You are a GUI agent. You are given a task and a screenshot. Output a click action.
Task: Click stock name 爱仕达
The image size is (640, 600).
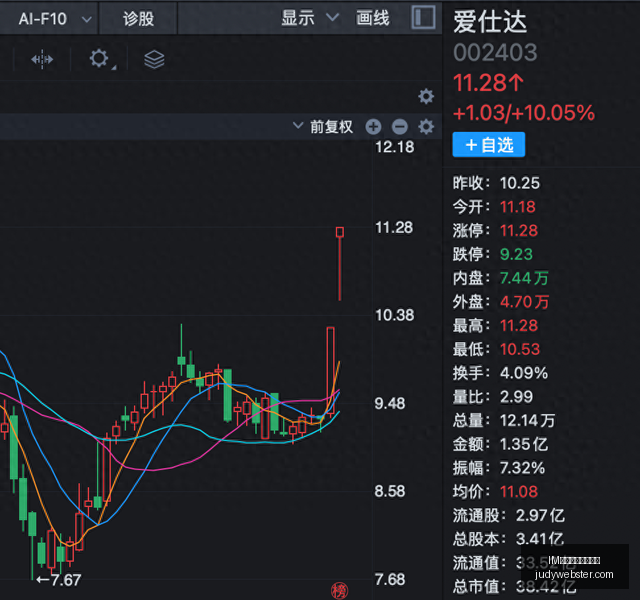[490, 22]
